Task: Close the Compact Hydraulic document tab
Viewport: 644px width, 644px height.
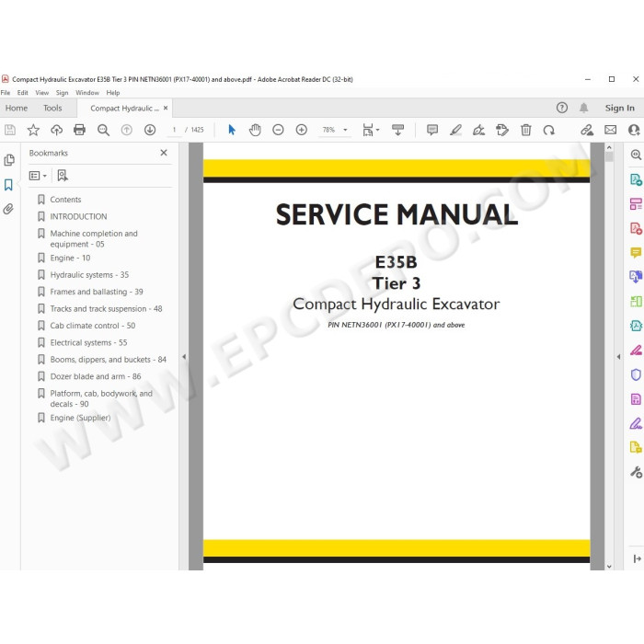Action: click(x=166, y=108)
